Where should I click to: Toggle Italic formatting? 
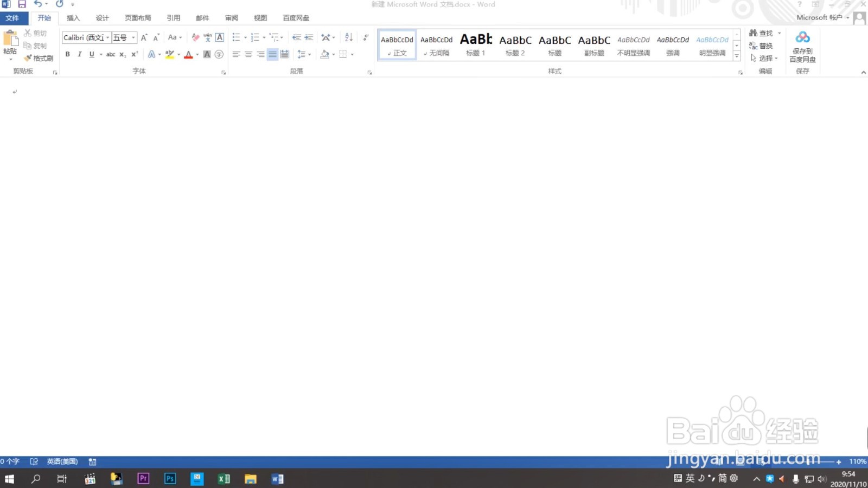(x=80, y=54)
